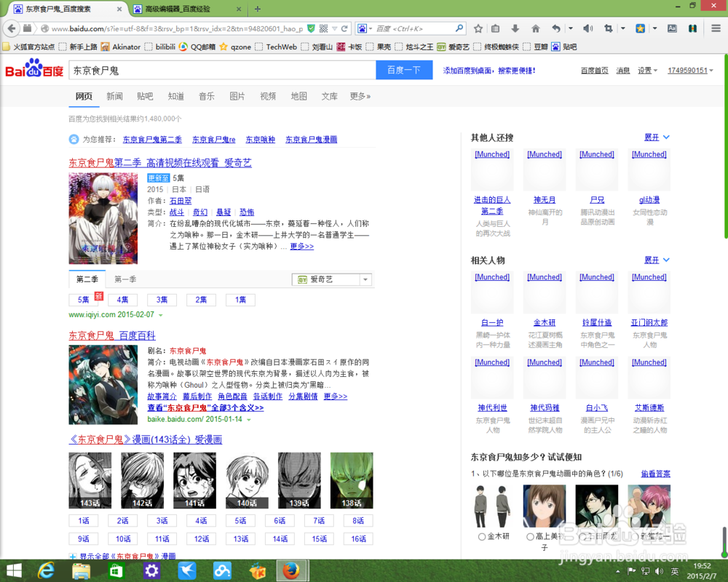The height and width of the screenshot is (582, 728).
Task: Click the magnifier icon in the browser search box
Action: [x=459, y=28]
